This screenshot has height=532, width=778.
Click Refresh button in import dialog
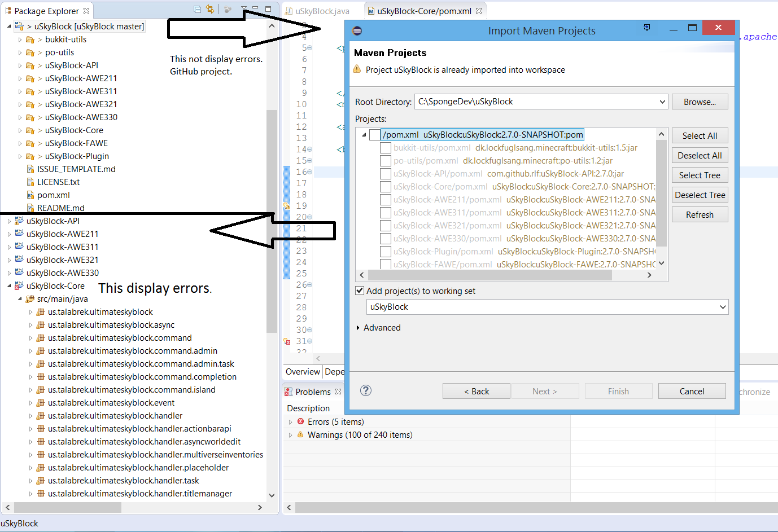click(700, 214)
